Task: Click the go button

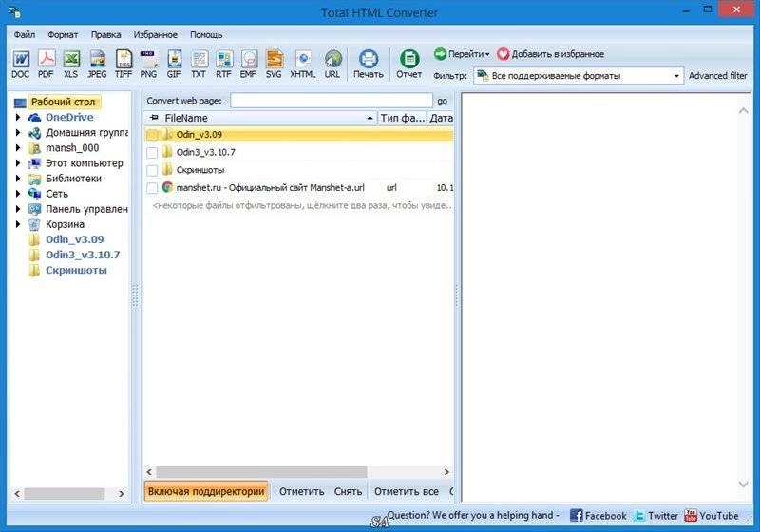Action: click(x=443, y=102)
